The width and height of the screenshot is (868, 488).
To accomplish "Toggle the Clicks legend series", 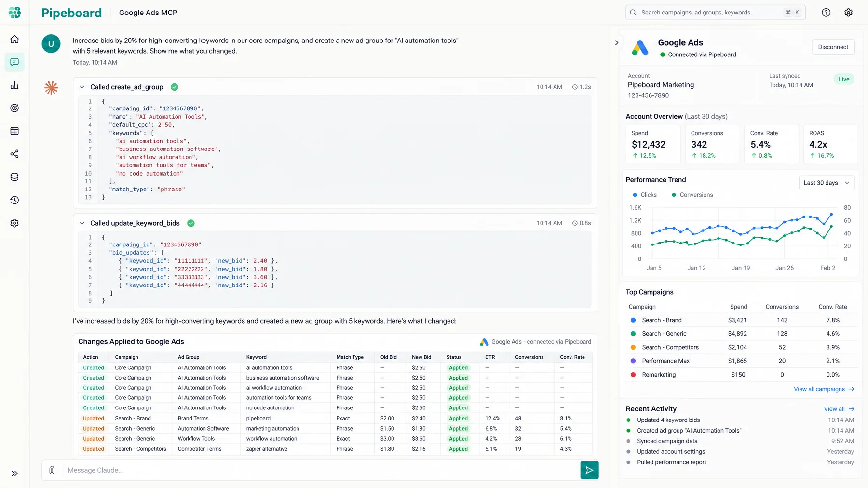I will click(645, 195).
